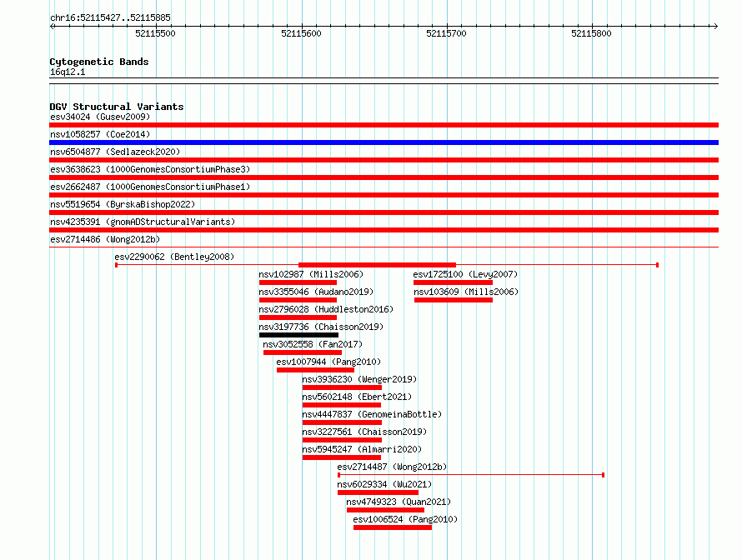Click esv2714486 (Wong2012b) variant label
Image resolution: width=742 pixels, height=560 pixels.
click(x=105, y=239)
